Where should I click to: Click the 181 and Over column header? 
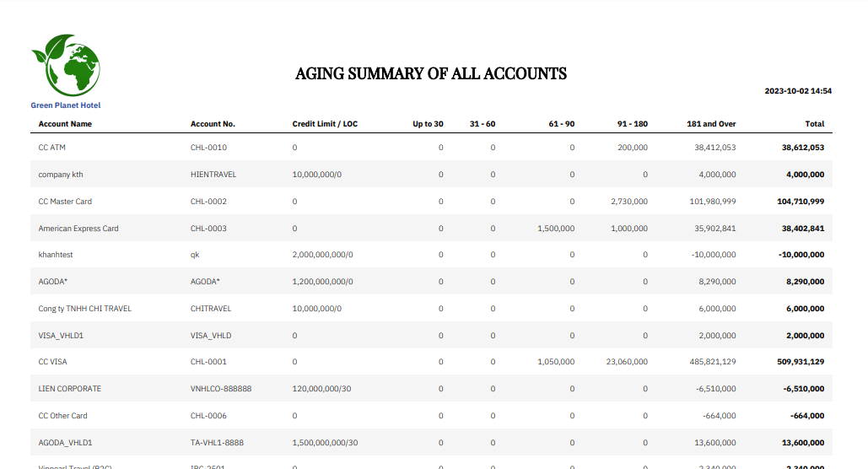point(711,124)
